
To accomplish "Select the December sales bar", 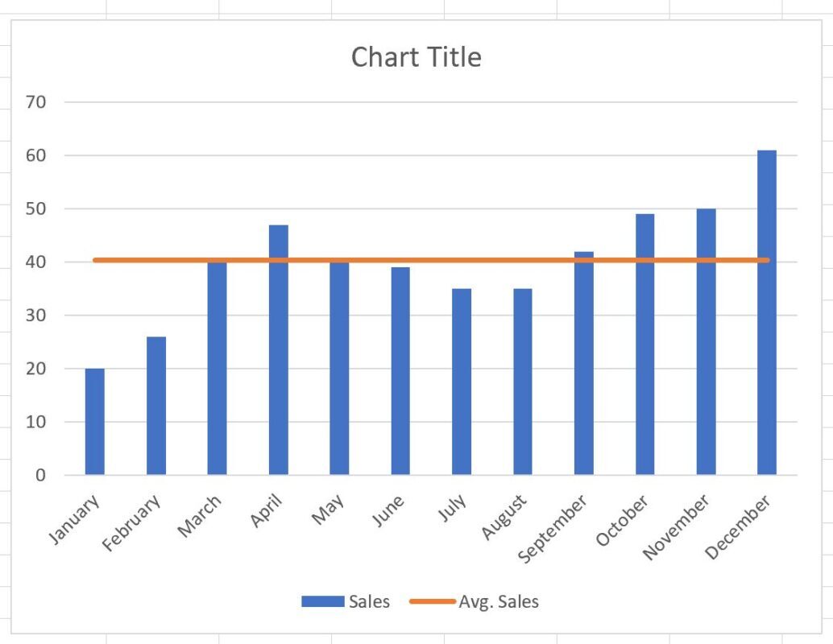I will click(767, 312).
